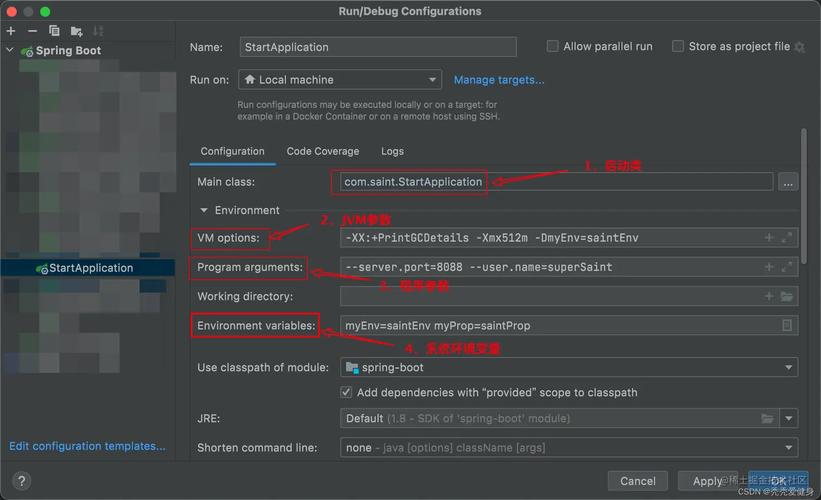Collapse the Spring Boot tree node
Screen dimensions: 821x500
pyautogui.click(x=10, y=50)
